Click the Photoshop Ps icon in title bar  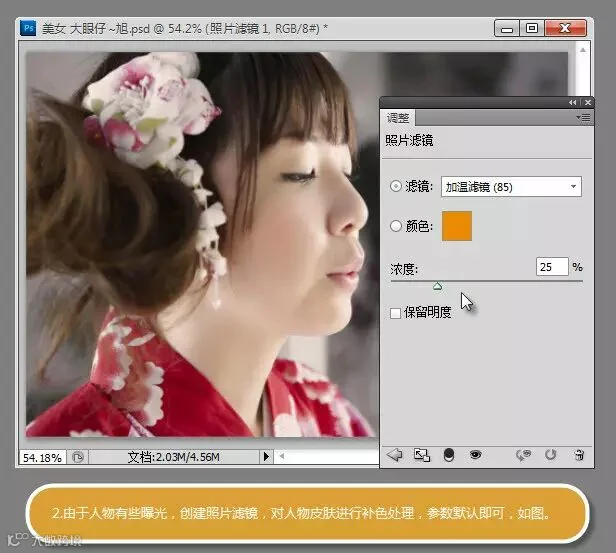tap(28, 28)
